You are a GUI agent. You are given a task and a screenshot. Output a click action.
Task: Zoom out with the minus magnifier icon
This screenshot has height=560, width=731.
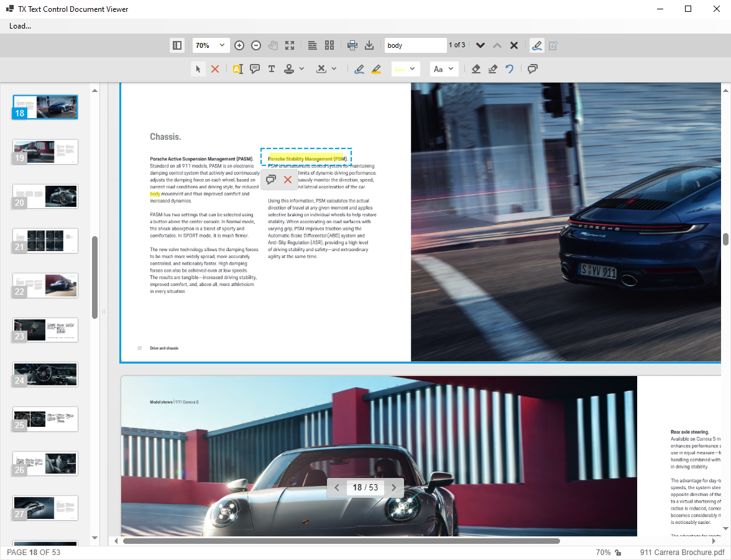(x=256, y=45)
